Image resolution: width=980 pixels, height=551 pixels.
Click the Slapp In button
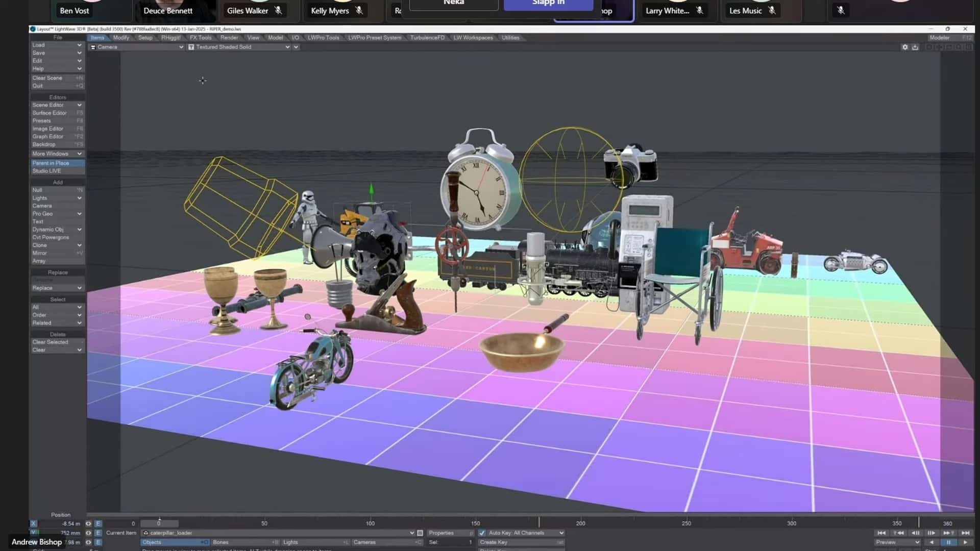[548, 3]
